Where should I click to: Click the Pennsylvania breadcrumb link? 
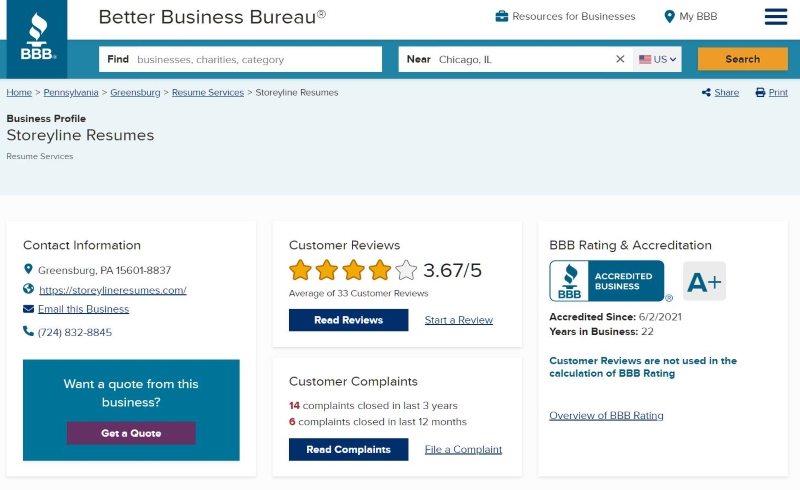[71, 92]
